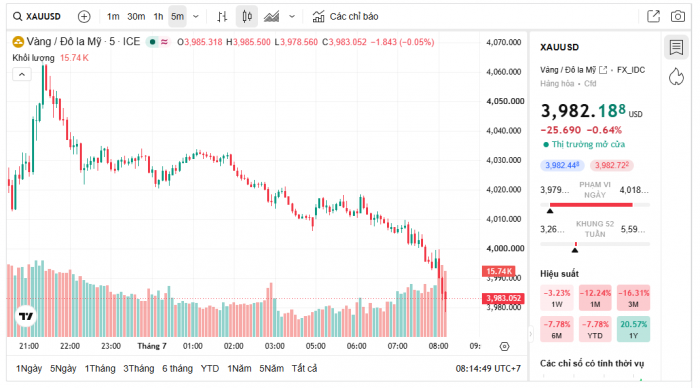This screenshot has width=700, height=388.
Task: Open the hotlists flame icon
Action: [x=676, y=77]
